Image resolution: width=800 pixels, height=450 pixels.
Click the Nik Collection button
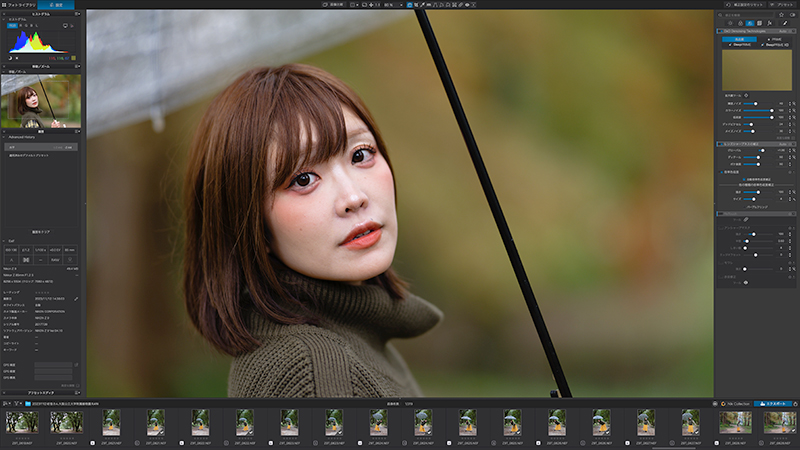click(735, 404)
